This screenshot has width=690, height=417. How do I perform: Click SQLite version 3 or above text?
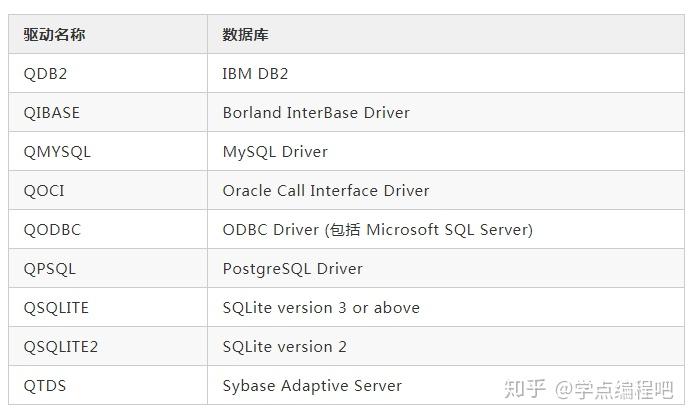pos(321,307)
